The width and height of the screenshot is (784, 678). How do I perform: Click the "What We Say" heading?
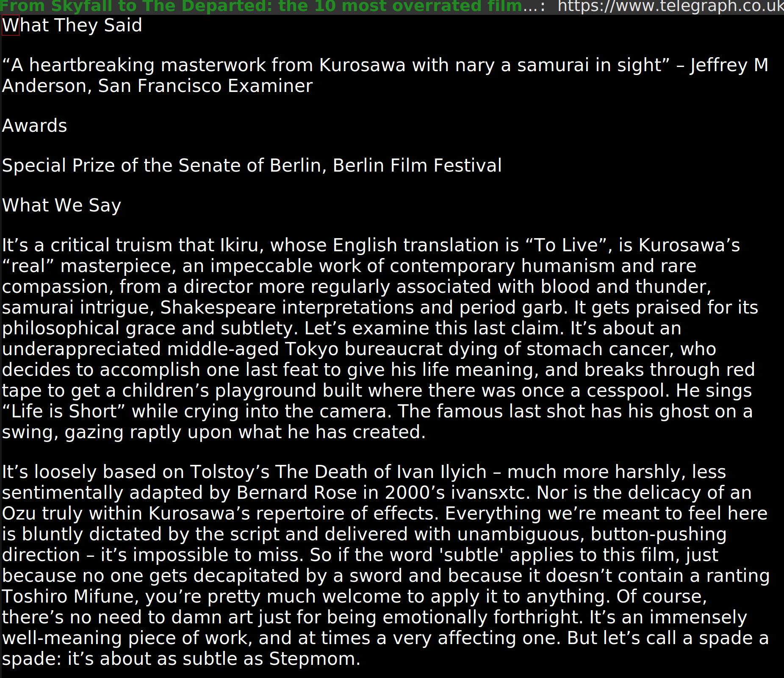click(x=62, y=206)
